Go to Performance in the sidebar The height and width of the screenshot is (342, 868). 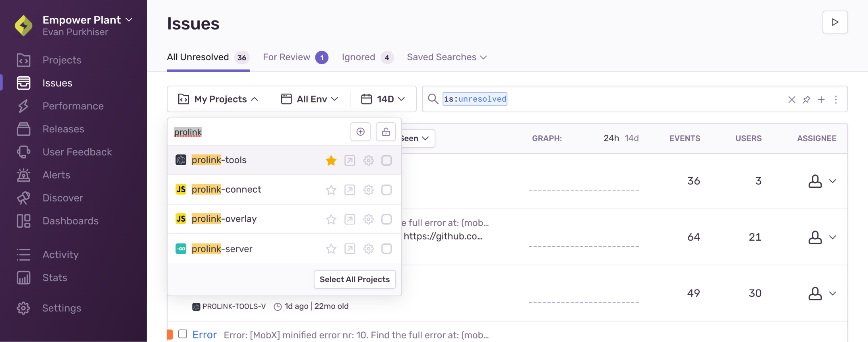pos(73,106)
